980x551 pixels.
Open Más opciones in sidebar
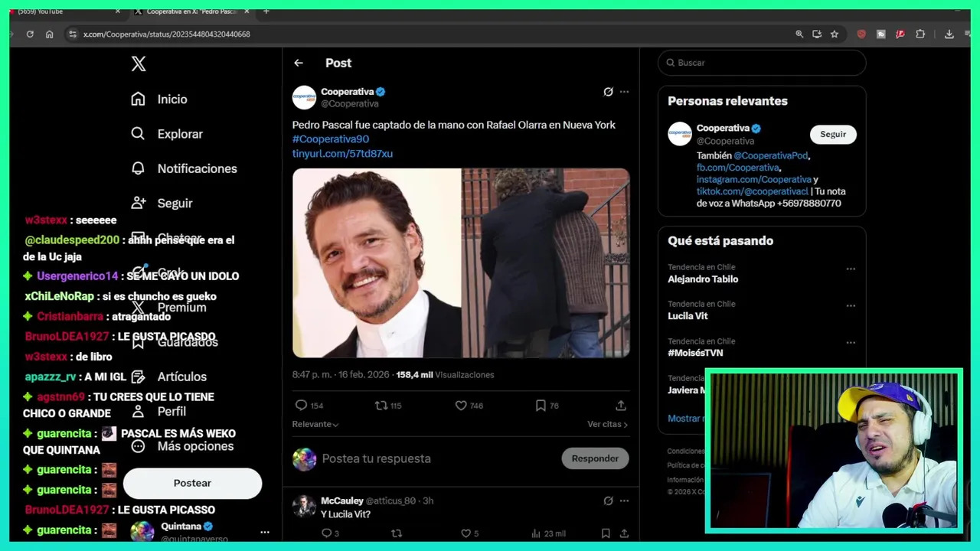coord(182,446)
